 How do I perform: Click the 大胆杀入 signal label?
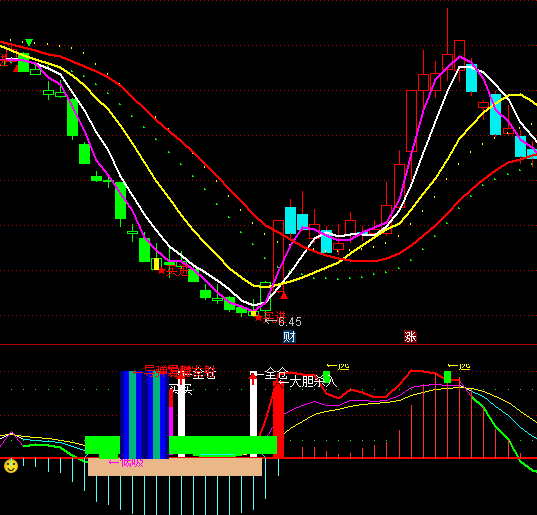pos(313,381)
